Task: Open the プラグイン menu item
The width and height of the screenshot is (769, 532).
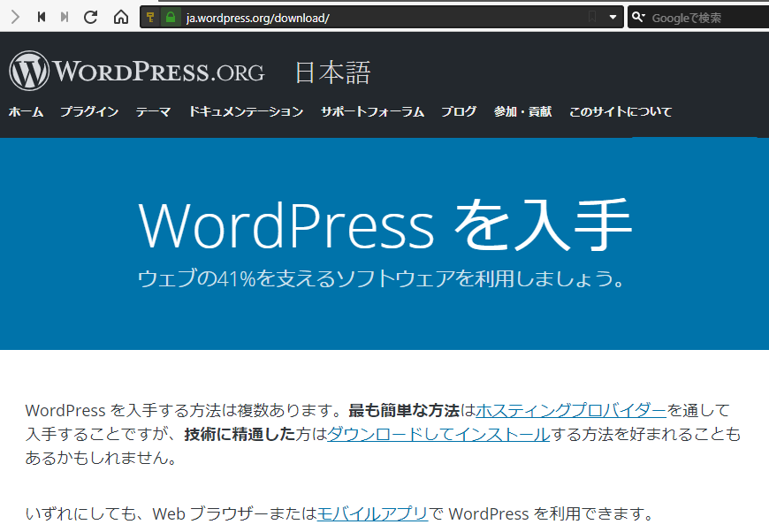Action: pos(89,112)
